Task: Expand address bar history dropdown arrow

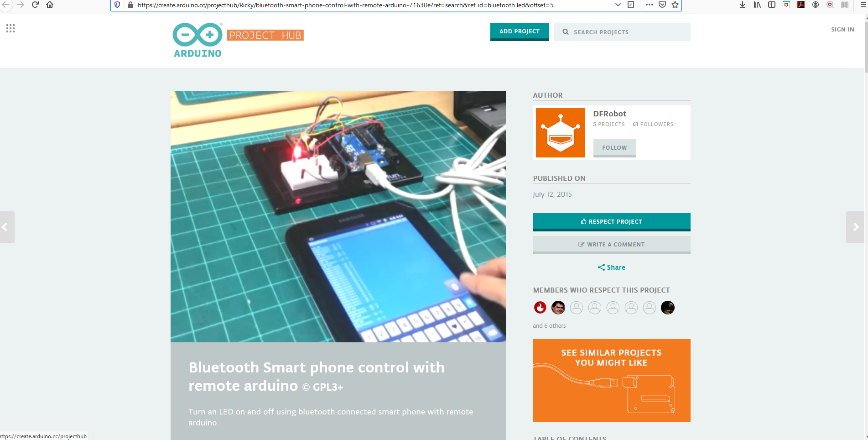Action: click(618, 5)
